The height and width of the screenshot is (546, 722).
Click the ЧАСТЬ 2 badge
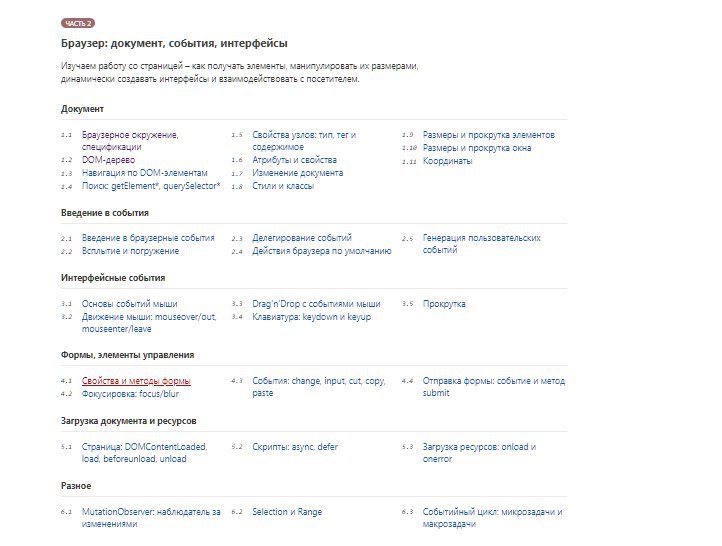tap(77, 22)
